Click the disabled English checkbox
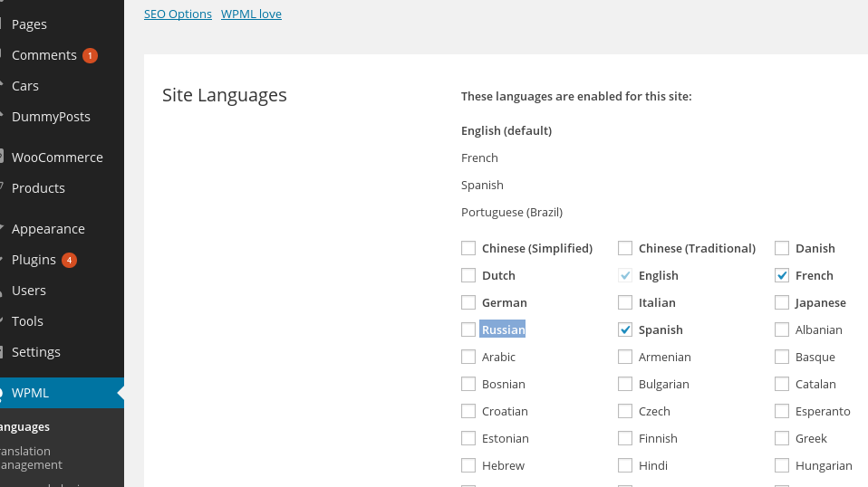This screenshot has height=487, width=868. (x=625, y=275)
